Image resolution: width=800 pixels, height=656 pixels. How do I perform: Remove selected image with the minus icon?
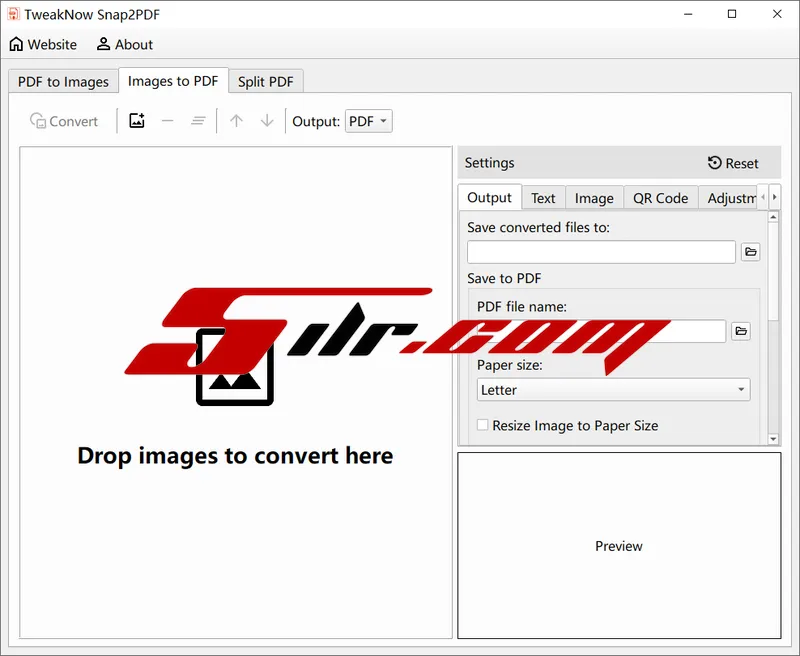coord(167,121)
